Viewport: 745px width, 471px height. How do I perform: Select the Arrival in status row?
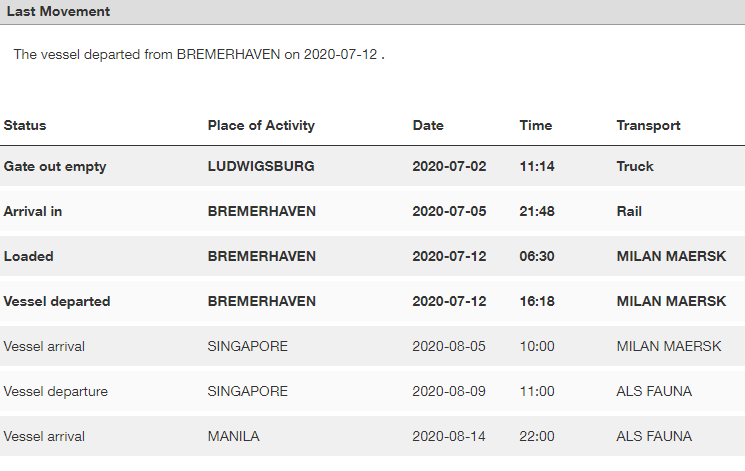click(x=372, y=211)
